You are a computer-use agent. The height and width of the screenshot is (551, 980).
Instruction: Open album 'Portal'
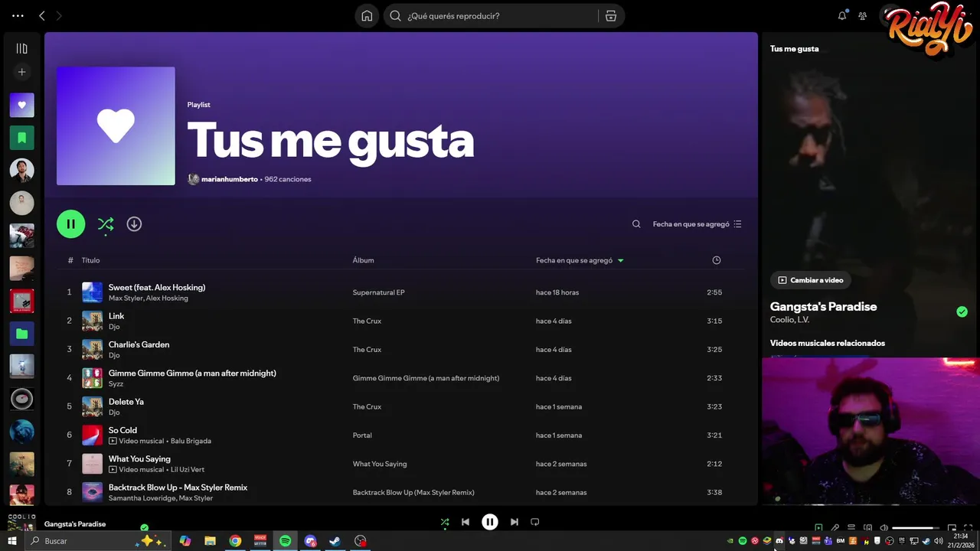point(362,435)
